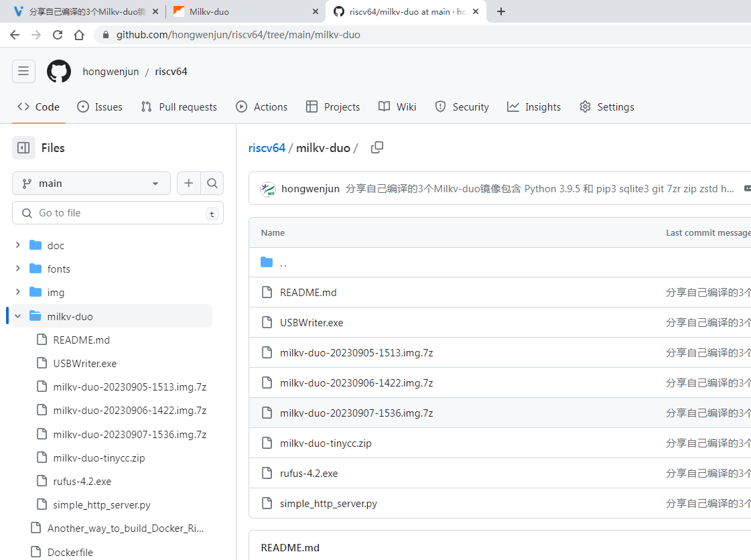Close the Milkv-duo browser tab

click(315, 11)
